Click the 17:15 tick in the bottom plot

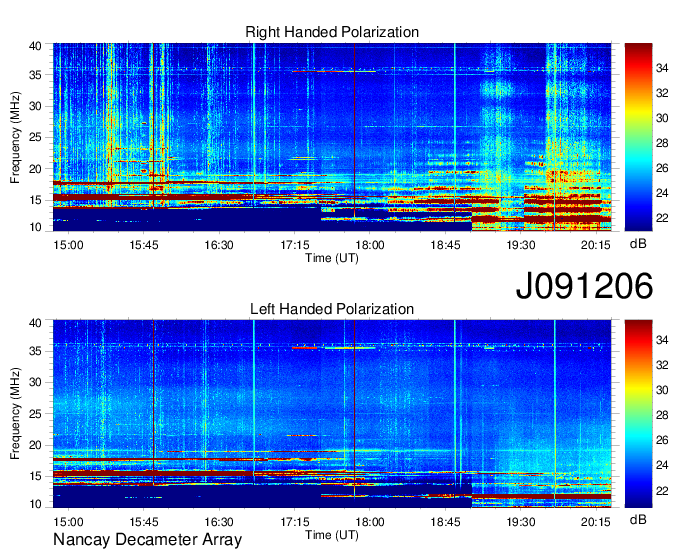point(294,522)
